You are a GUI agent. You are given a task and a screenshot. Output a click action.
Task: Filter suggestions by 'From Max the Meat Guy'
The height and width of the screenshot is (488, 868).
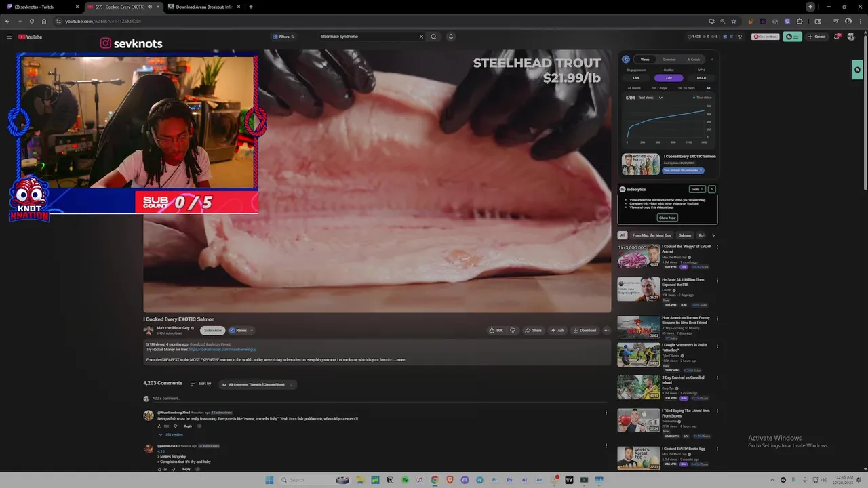[x=652, y=235]
